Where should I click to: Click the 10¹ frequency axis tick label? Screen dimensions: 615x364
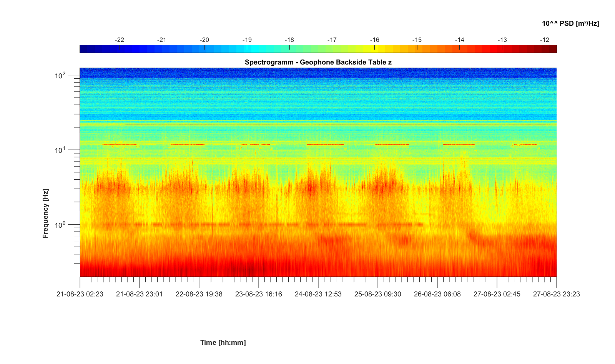click(60, 150)
